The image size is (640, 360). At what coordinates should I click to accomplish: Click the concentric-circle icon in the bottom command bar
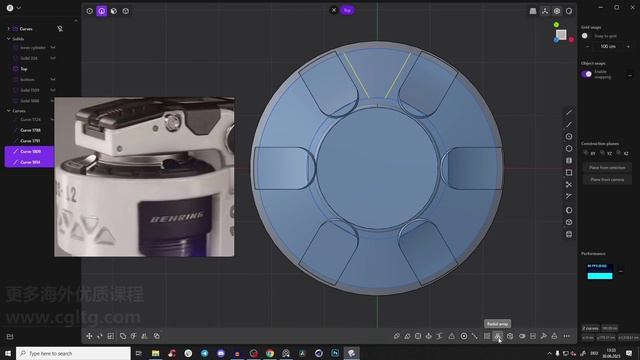pyautogui.click(x=464, y=336)
